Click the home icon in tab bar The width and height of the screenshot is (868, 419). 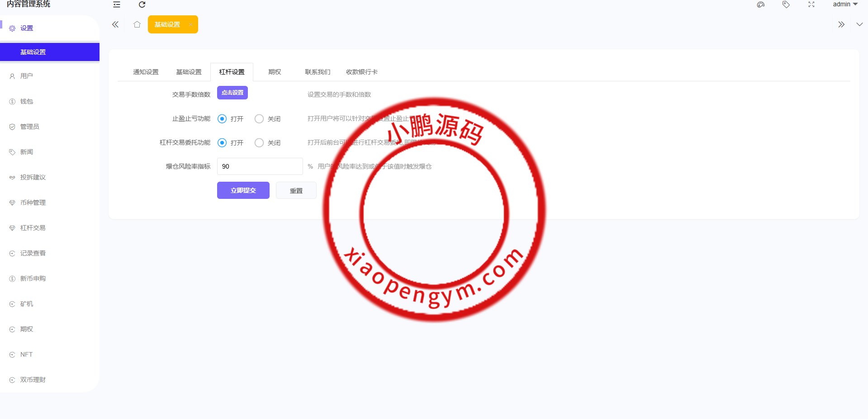pyautogui.click(x=137, y=24)
